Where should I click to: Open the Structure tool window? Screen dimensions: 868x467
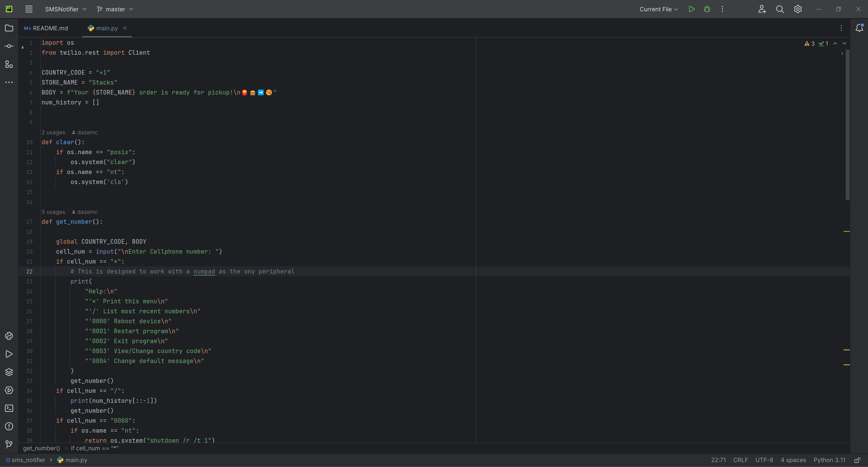pyautogui.click(x=9, y=64)
